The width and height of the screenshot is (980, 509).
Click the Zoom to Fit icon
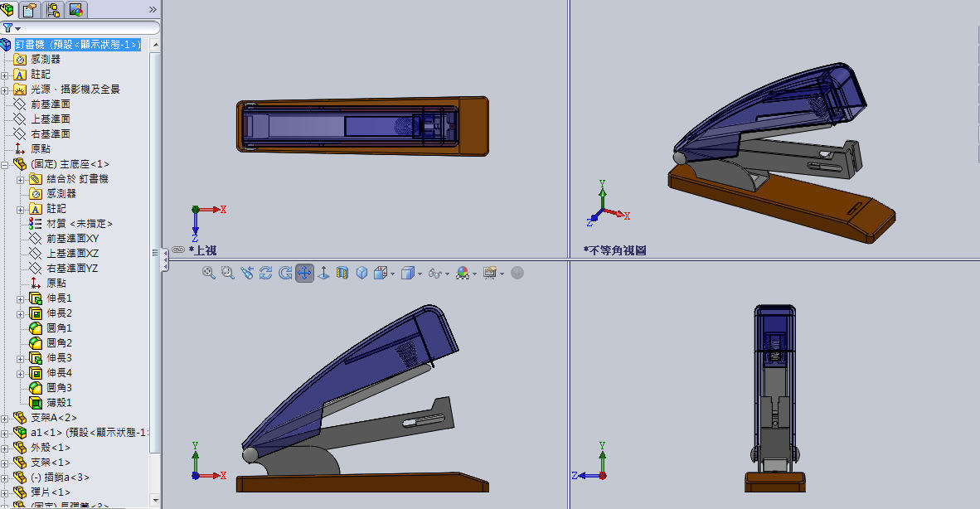tap(209, 273)
